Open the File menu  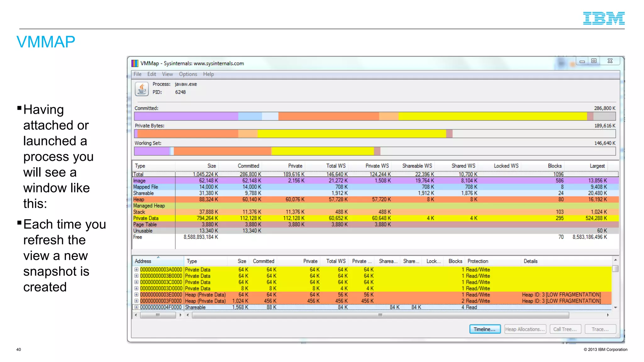(137, 74)
